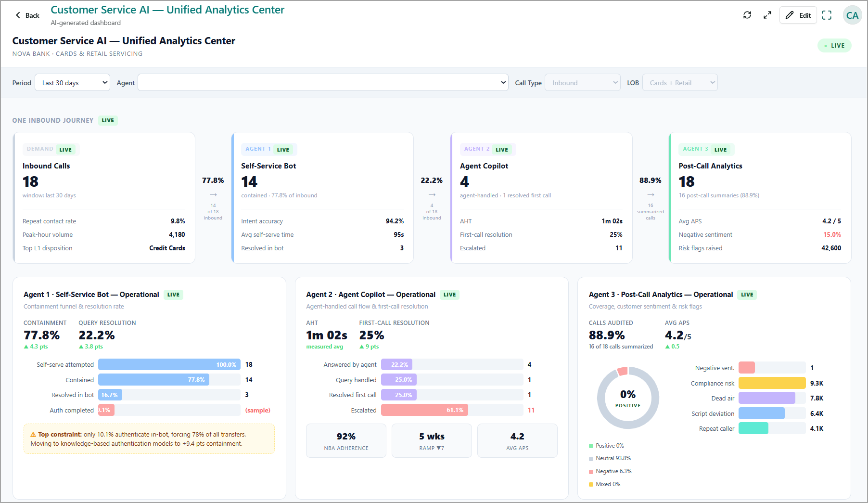Click the Post-Call Analytics card title
Screen dimensions: 868x503
point(710,166)
